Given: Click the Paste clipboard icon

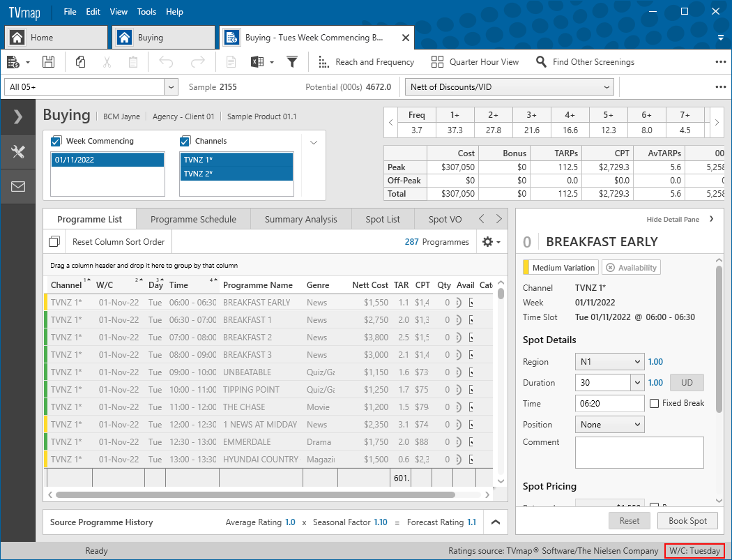Looking at the screenshot, I should (133, 61).
